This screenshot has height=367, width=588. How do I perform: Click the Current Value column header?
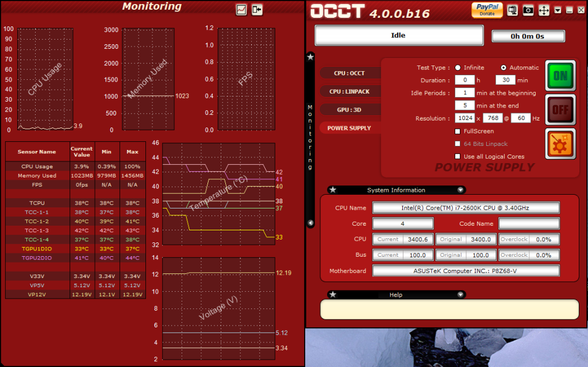pos(82,152)
